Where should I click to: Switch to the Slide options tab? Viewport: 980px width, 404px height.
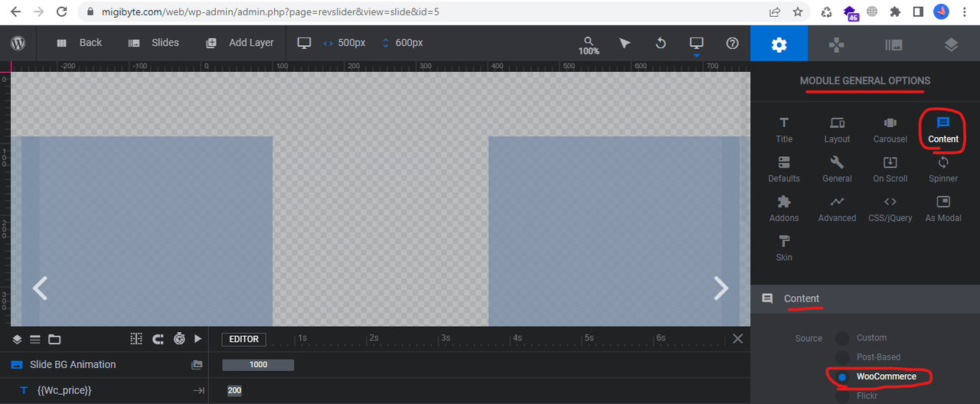click(x=893, y=44)
